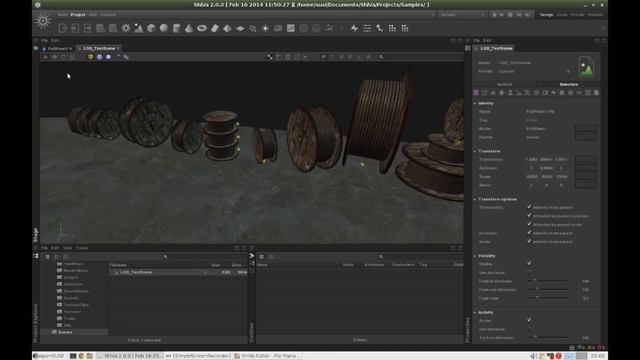Click the Translation X value field
Image resolution: width=640 pixels, height=360 pixels.
coord(532,159)
